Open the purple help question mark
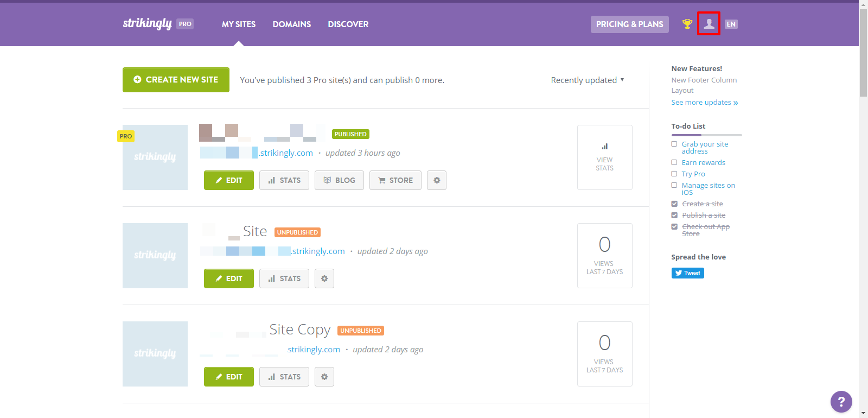The height and width of the screenshot is (418, 868). pos(841,402)
